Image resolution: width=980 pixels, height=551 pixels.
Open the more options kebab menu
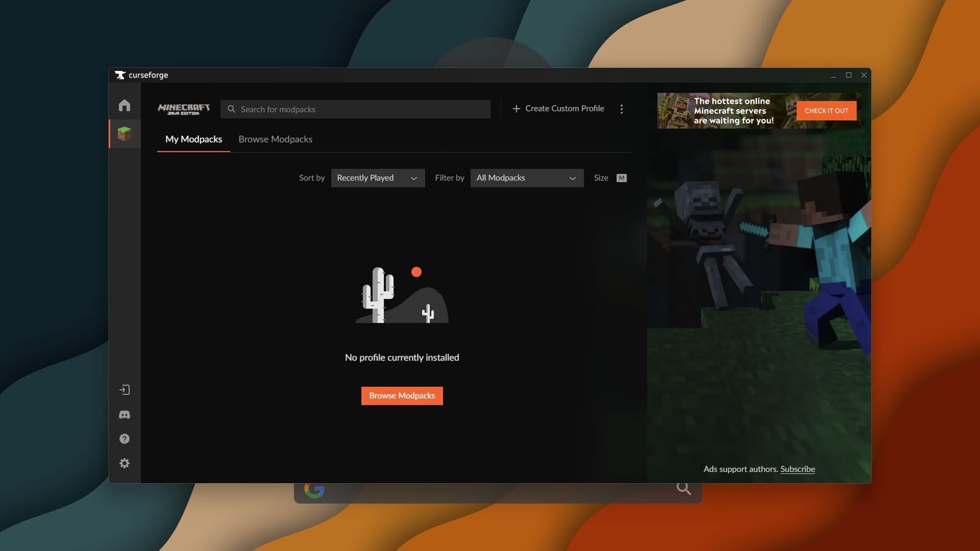(x=622, y=108)
